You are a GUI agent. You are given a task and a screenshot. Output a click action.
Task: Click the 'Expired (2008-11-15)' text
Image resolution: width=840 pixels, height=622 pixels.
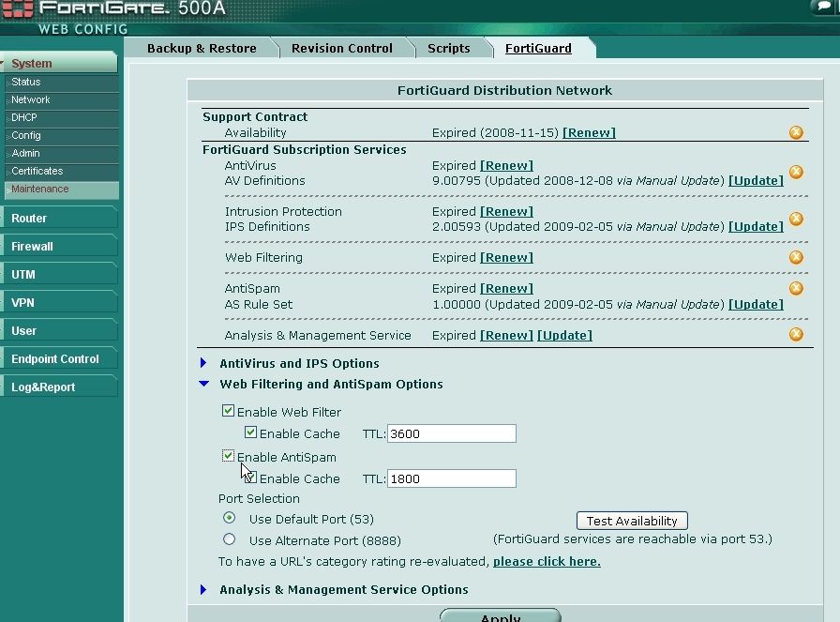[x=496, y=133]
